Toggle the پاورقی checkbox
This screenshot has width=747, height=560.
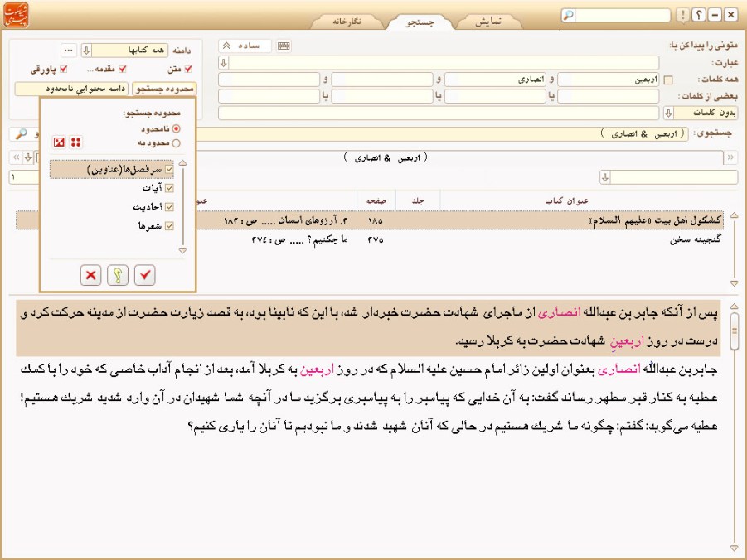(x=63, y=69)
